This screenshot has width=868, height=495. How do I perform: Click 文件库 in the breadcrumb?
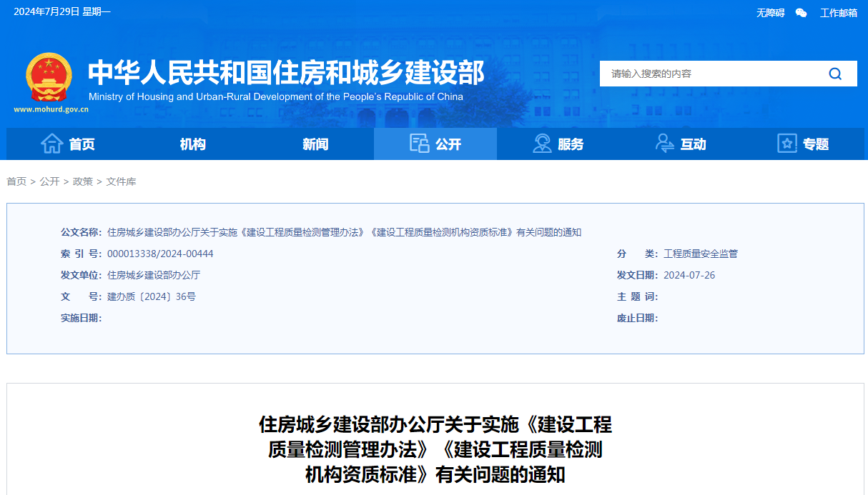coord(121,181)
